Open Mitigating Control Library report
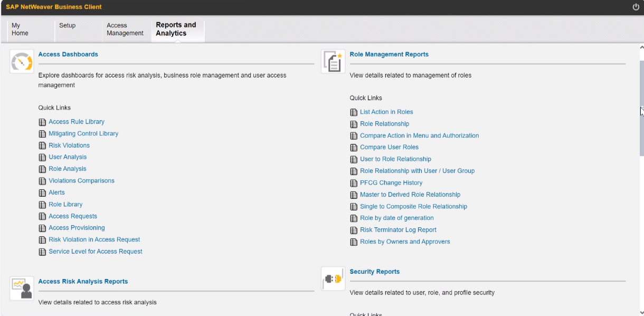The image size is (644, 316). pyautogui.click(x=83, y=134)
